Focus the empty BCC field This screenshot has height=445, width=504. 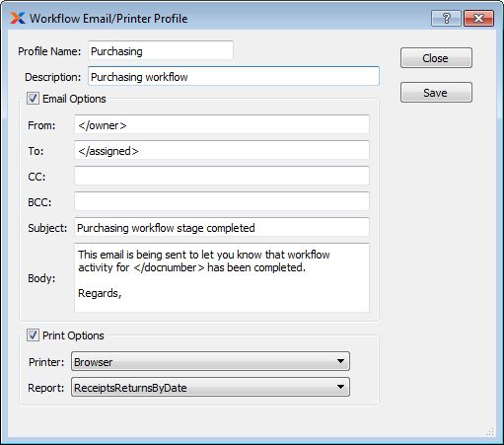point(222,202)
